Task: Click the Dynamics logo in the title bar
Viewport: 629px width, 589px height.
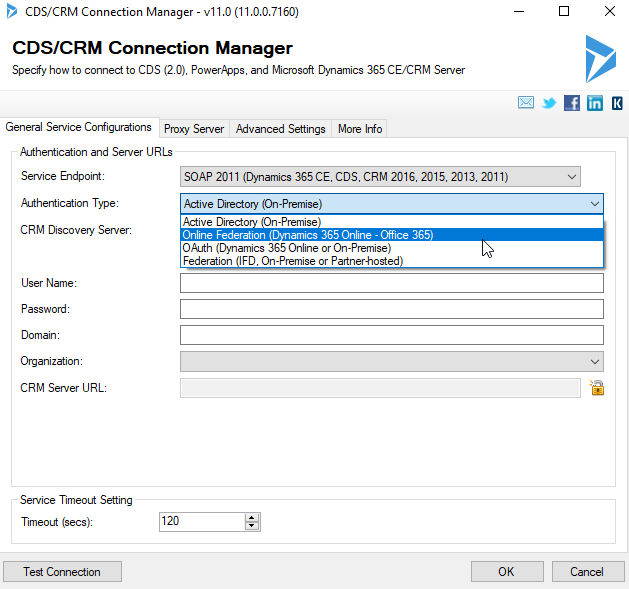Action: pos(12,11)
